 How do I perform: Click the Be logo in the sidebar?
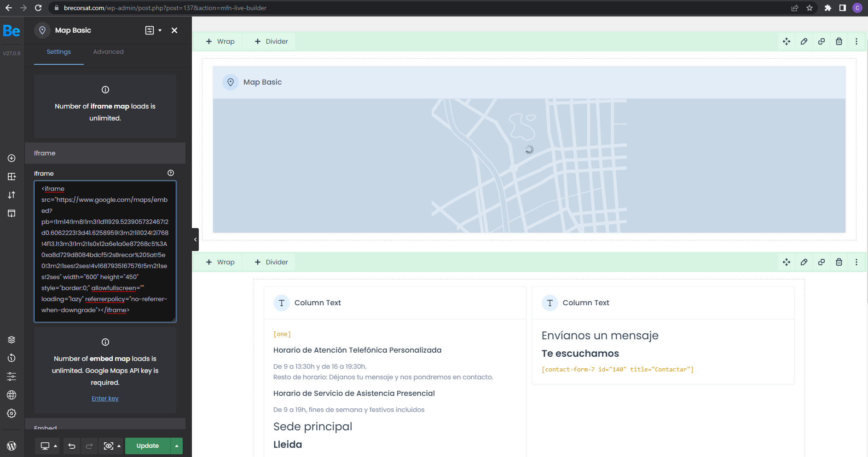pyautogui.click(x=12, y=31)
